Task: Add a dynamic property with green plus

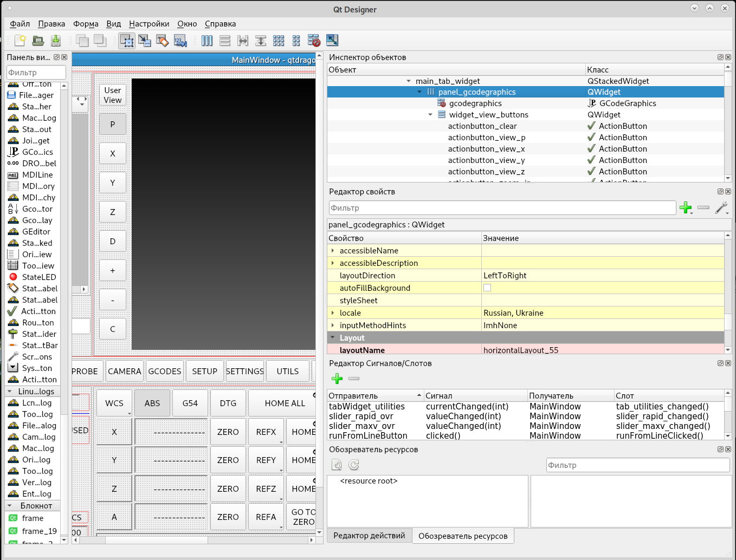Action: 686,207
